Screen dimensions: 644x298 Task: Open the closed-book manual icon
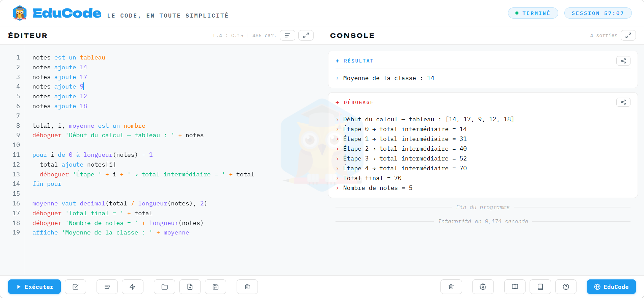(540, 287)
